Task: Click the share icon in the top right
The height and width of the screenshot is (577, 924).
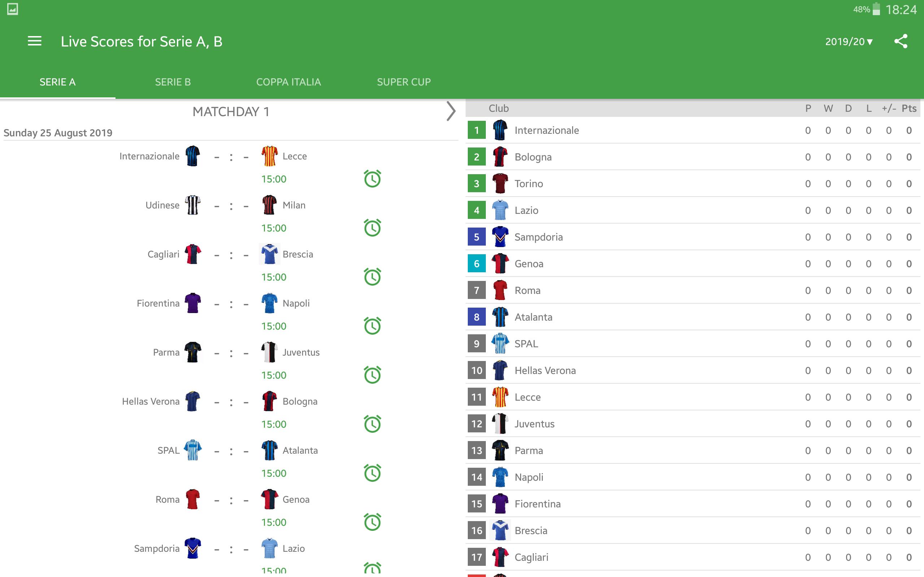Action: click(901, 40)
